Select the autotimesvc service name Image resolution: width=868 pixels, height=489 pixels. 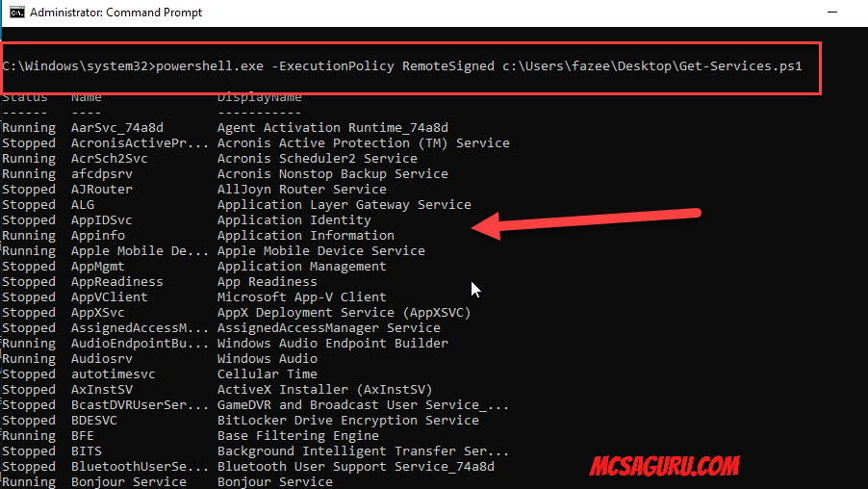[x=114, y=374]
